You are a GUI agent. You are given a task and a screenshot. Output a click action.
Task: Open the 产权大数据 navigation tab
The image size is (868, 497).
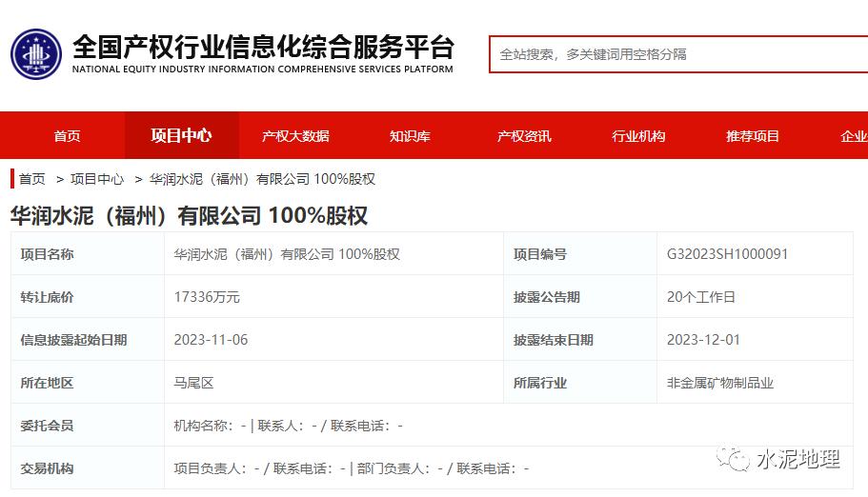(295, 135)
